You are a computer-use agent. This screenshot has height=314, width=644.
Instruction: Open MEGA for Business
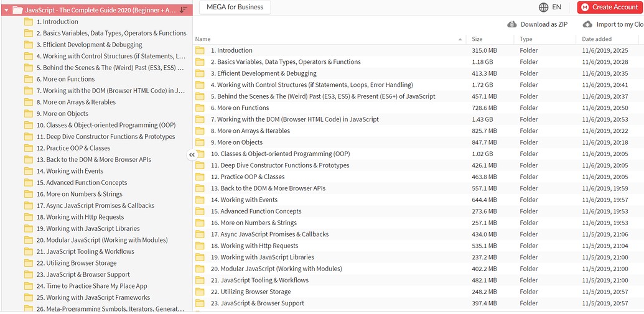(x=235, y=7)
